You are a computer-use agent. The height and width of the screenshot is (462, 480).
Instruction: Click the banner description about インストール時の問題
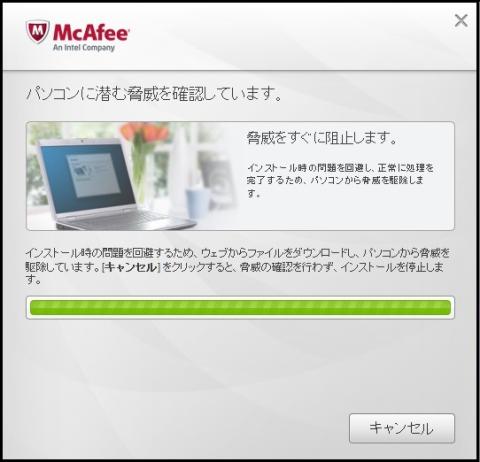coord(340,180)
